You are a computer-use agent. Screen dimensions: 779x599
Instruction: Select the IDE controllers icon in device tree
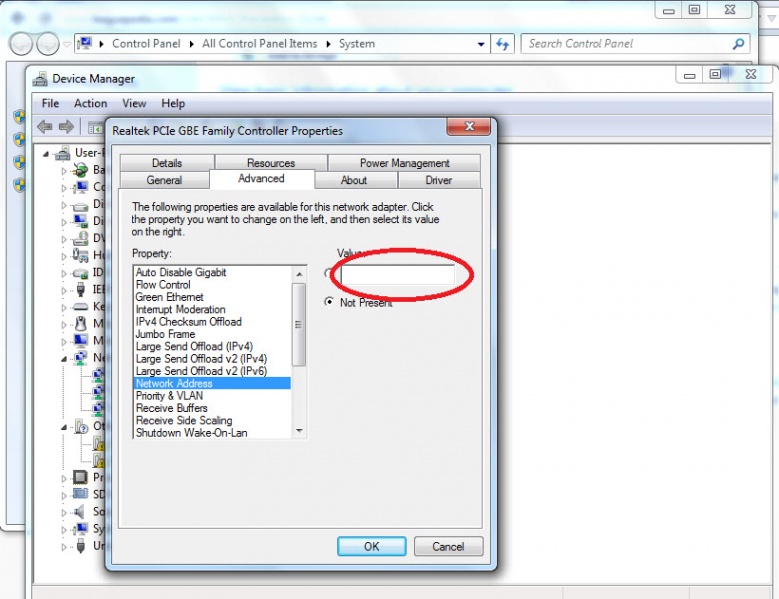pos(80,273)
